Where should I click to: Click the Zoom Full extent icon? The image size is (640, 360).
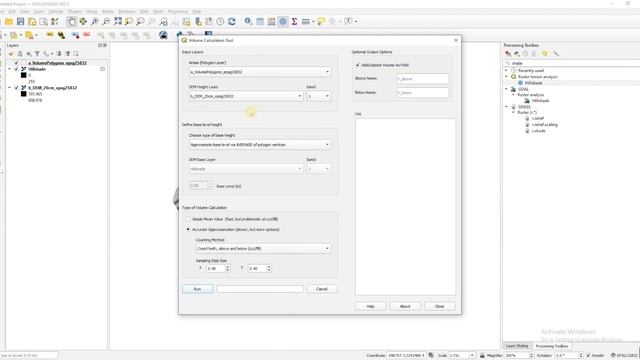pos(118,22)
